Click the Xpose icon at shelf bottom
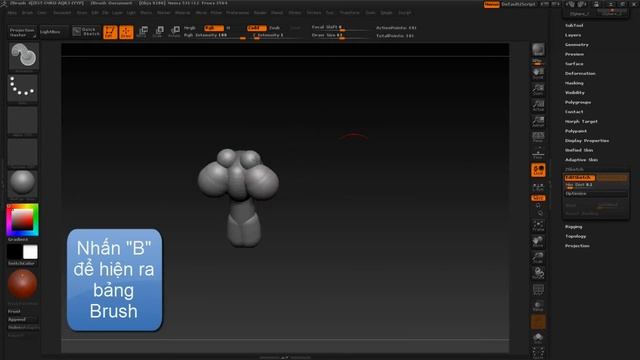The height and width of the screenshot is (360, 640). point(538,353)
